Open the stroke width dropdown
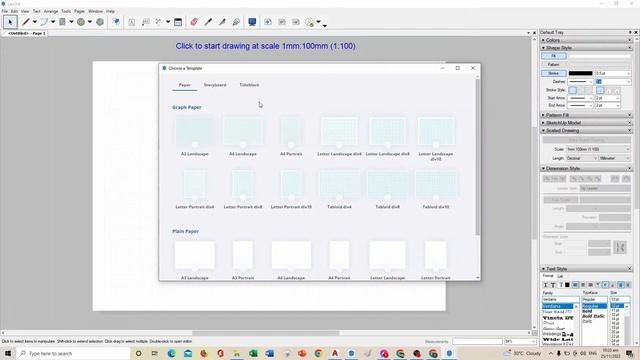This screenshot has height=360, width=640. (613, 73)
